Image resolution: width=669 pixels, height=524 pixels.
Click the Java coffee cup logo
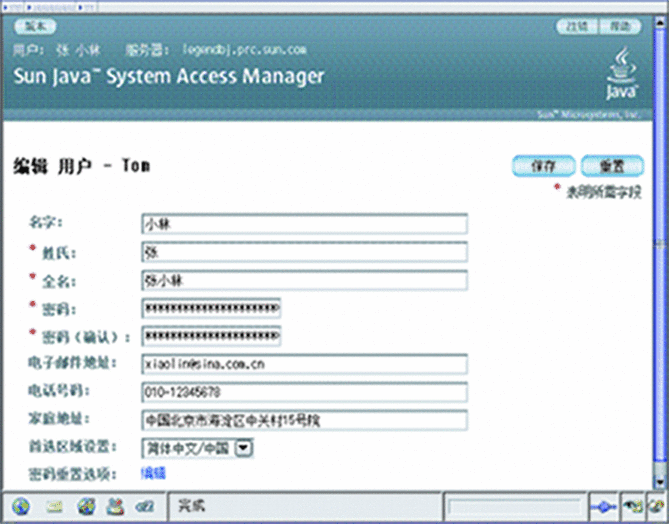pos(622,74)
